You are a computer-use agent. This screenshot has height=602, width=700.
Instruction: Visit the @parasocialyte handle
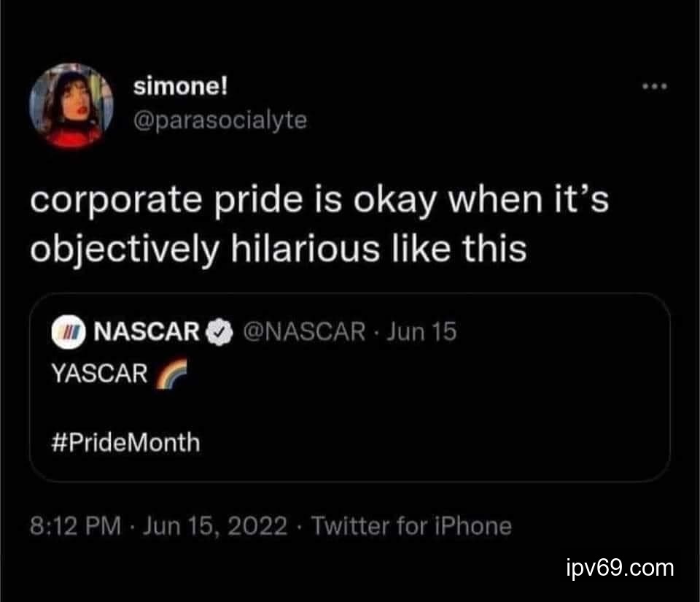pos(220,120)
